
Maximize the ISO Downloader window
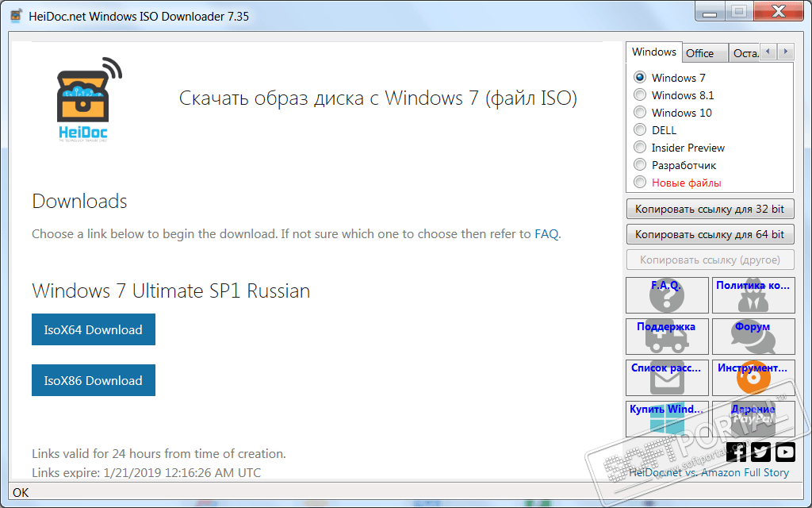pyautogui.click(x=739, y=12)
